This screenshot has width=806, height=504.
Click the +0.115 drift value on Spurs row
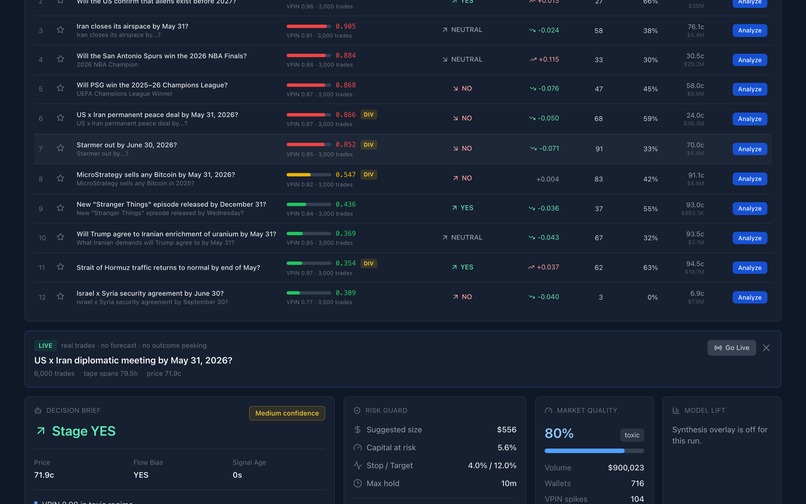[544, 59]
